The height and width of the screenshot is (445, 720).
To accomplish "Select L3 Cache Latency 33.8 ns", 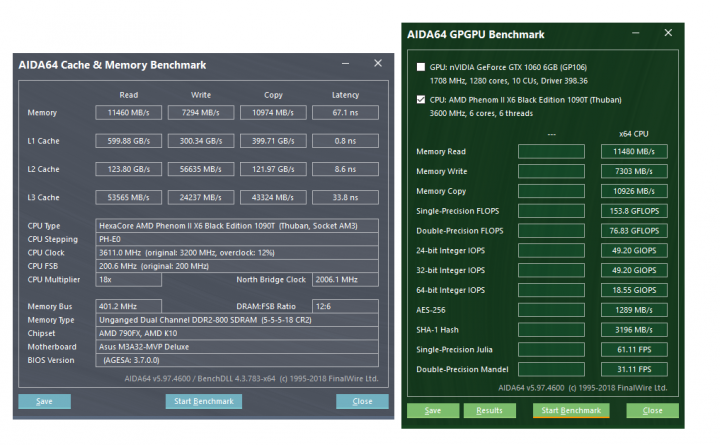I will pos(345,197).
